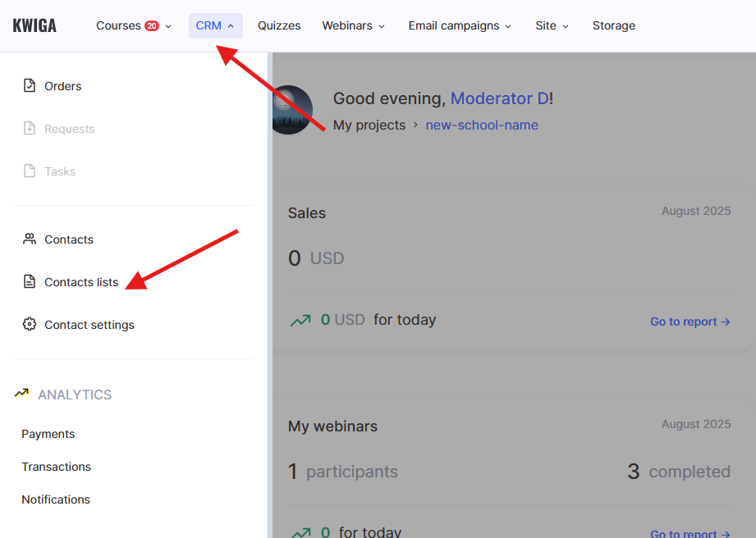Open the Site dropdown menu

click(552, 25)
